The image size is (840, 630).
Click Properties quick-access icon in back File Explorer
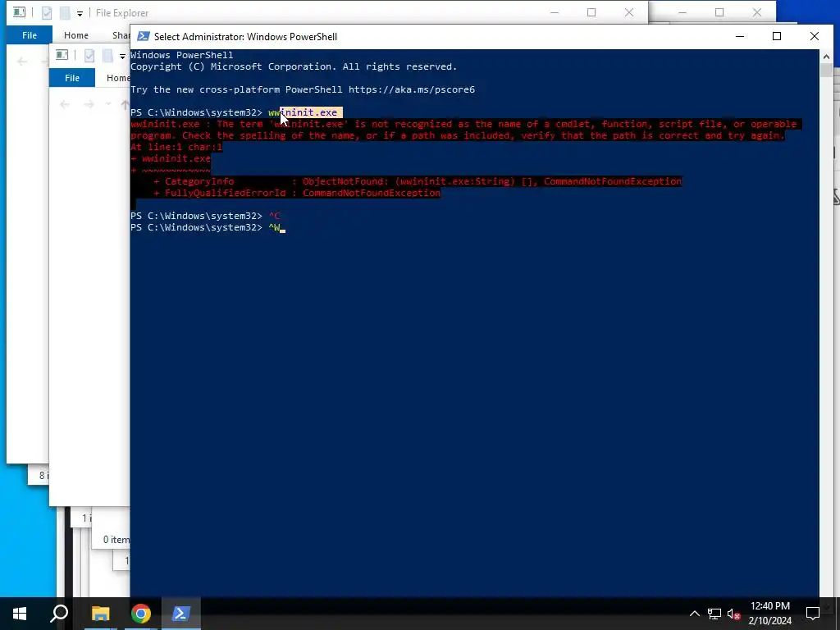47,13
